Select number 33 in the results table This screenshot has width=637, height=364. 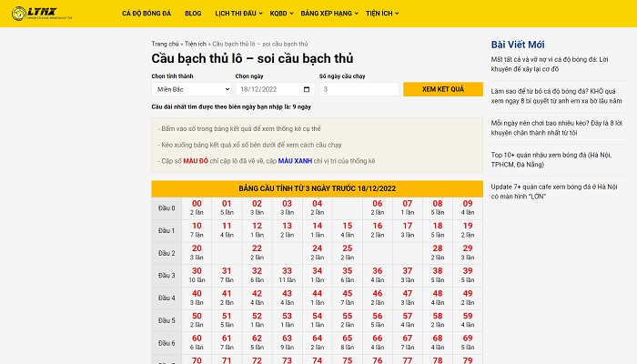[x=288, y=271]
